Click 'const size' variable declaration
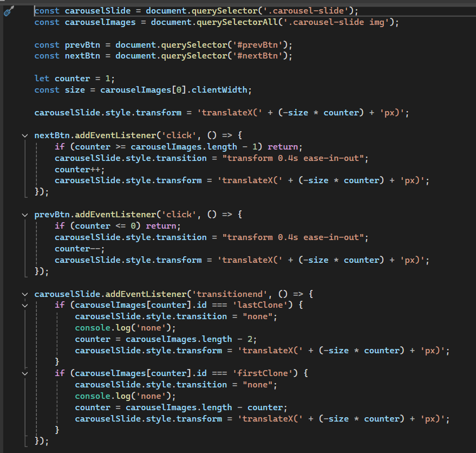This screenshot has width=476, height=453. 60,90
